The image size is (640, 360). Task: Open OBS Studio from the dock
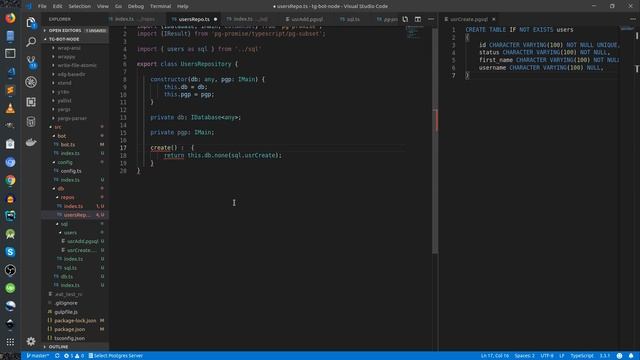pyautogui.click(x=10, y=270)
